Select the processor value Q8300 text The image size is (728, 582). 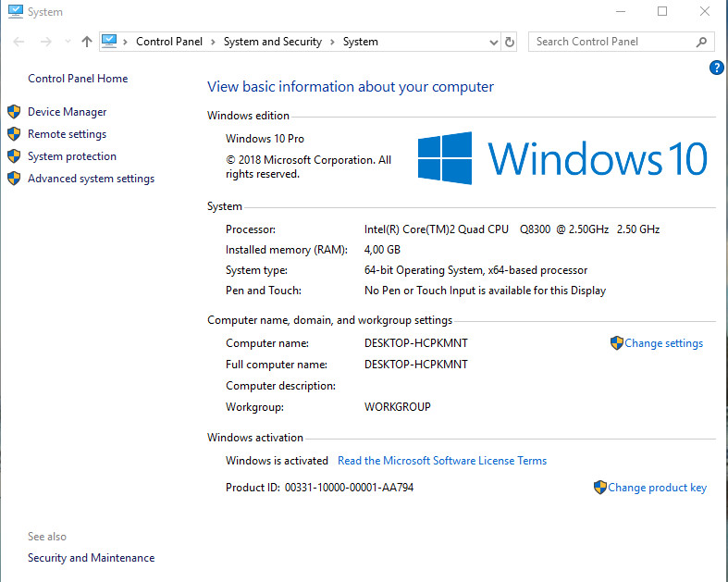coord(535,229)
